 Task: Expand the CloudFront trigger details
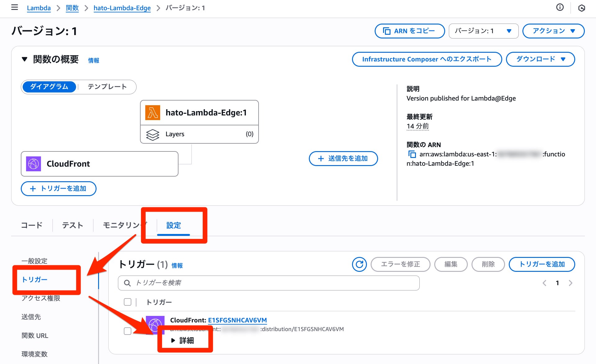coord(183,340)
